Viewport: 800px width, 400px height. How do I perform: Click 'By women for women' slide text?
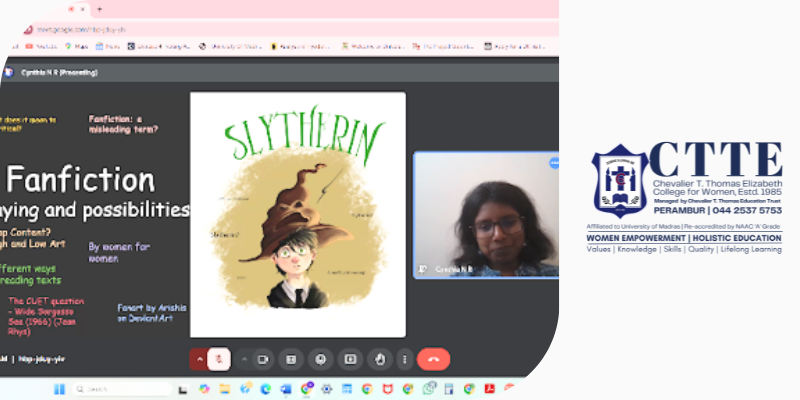[x=119, y=252]
